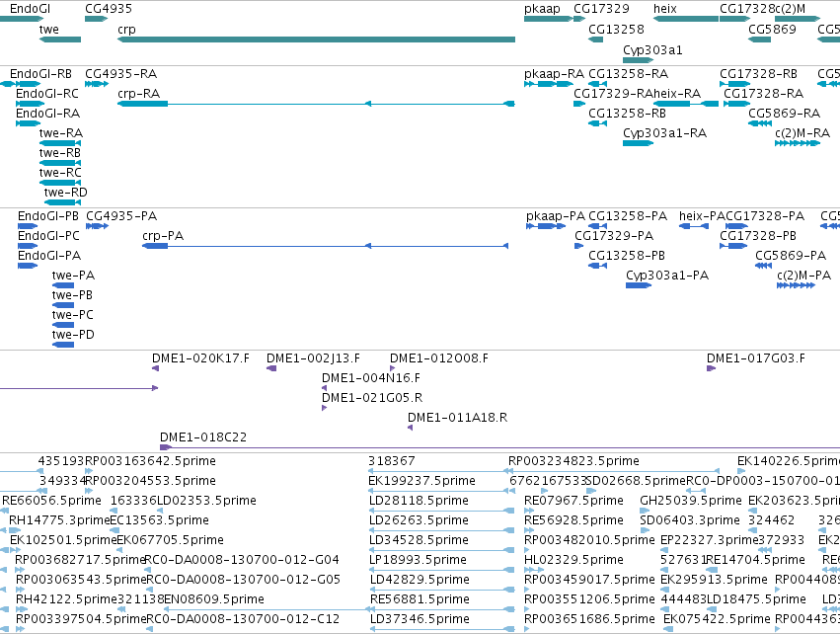Select the crp-RA transcript
840x634 pixels.
316,104
